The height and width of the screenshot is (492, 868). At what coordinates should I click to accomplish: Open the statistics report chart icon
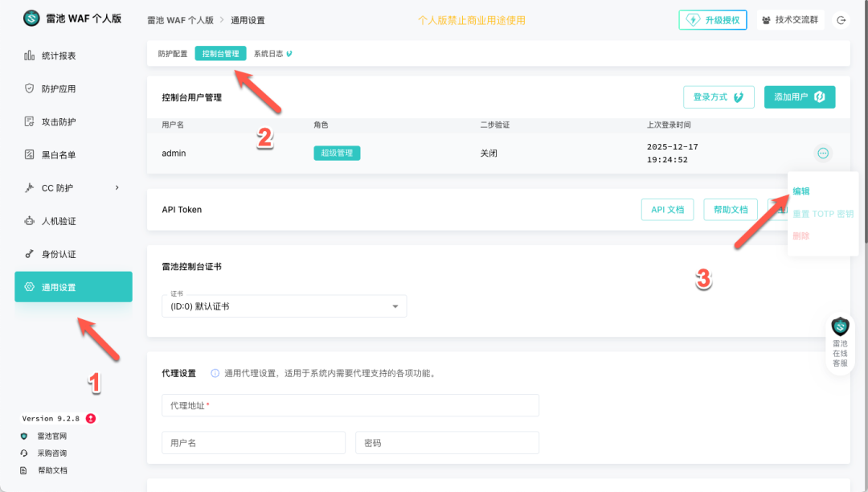[29, 55]
